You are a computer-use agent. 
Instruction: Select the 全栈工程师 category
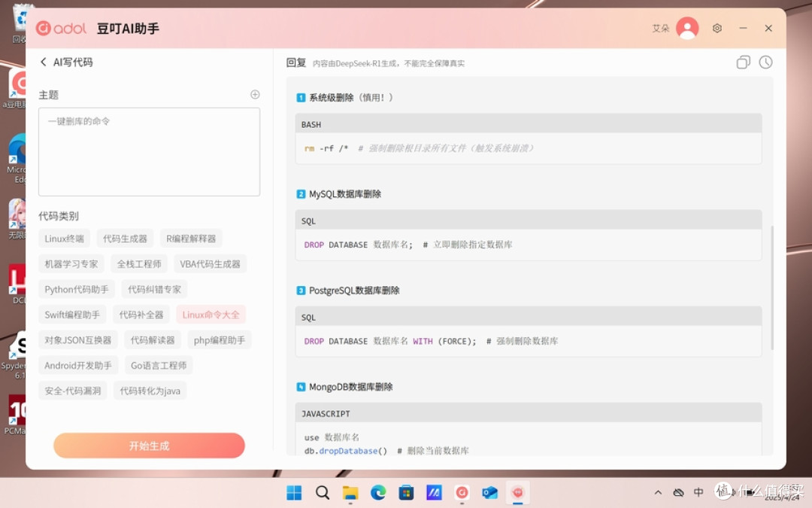click(x=139, y=264)
